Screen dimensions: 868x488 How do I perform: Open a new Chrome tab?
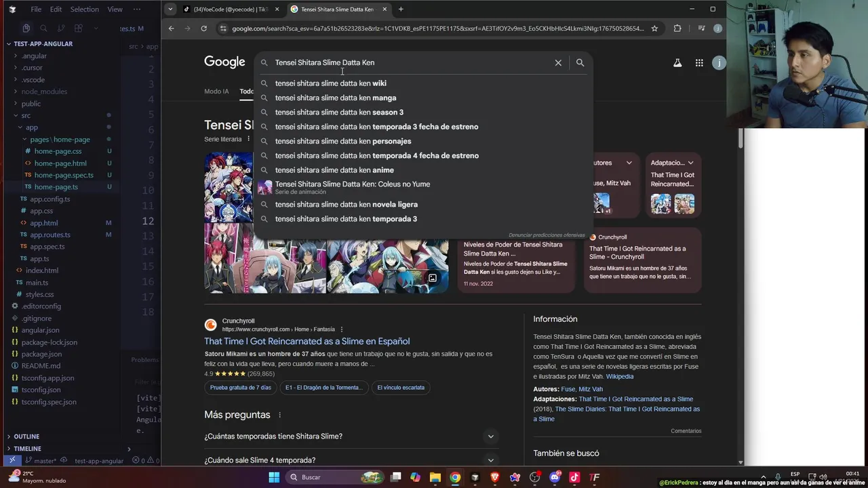pyautogui.click(x=401, y=9)
